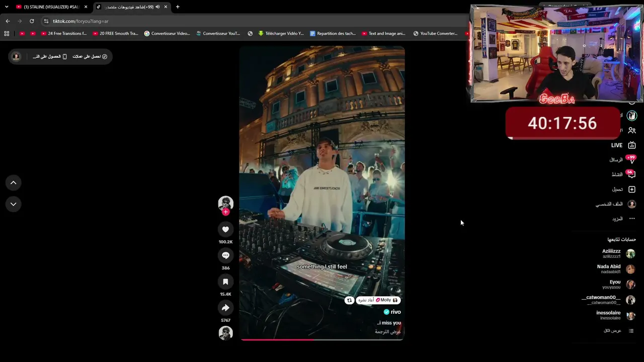Image resolution: width=644 pixels, height=362 pixels.
Task: Close the TikTok tab
Action: click(x=166, y=7)
